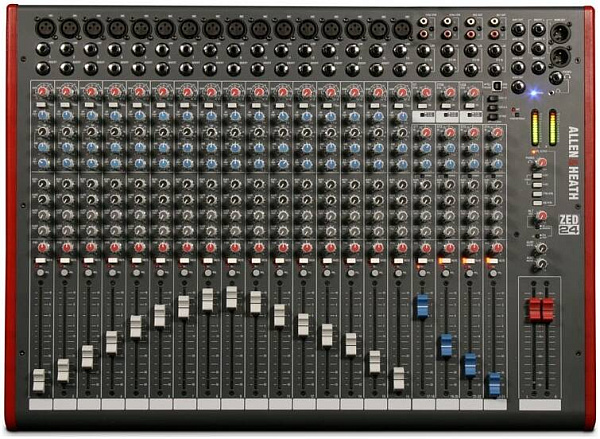Toggle the channel 1 round PFL button
Image resolution: width=600 pixels, height=439 pixels.
click(41, 273)
